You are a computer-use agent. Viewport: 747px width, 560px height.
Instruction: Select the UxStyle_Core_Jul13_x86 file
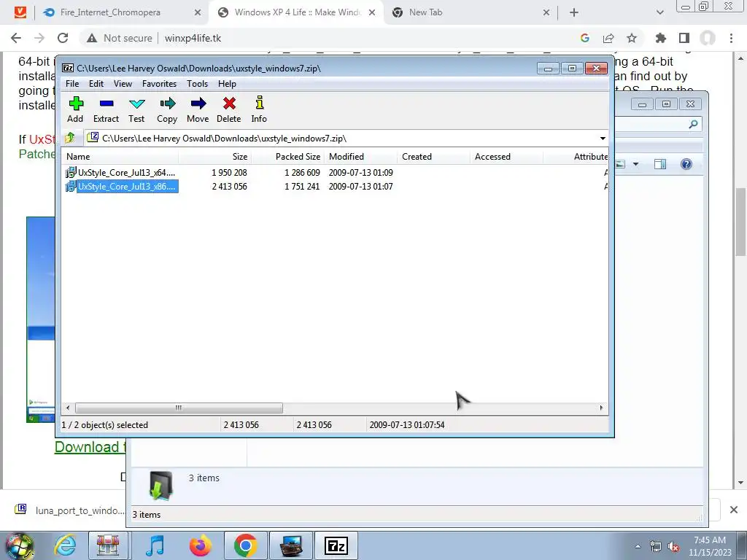(x=122, y=186)
